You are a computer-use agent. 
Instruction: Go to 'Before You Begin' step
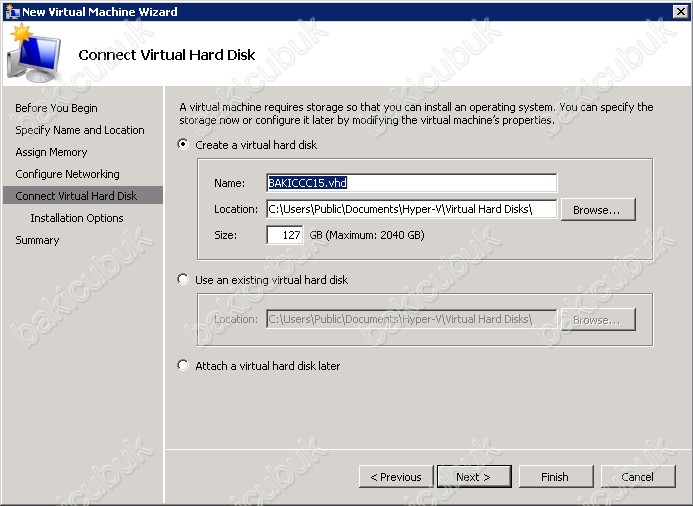tap(56, 108)
